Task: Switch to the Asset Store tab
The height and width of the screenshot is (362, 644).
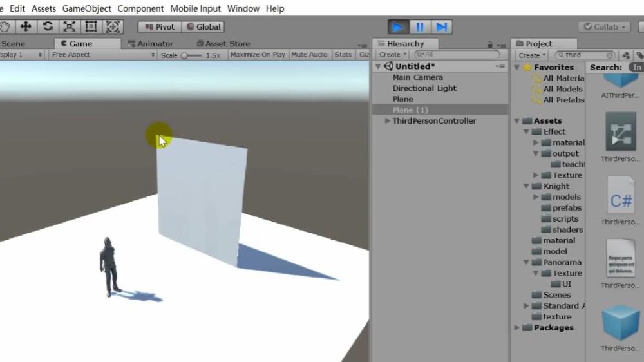Action: tap(223, 44)
